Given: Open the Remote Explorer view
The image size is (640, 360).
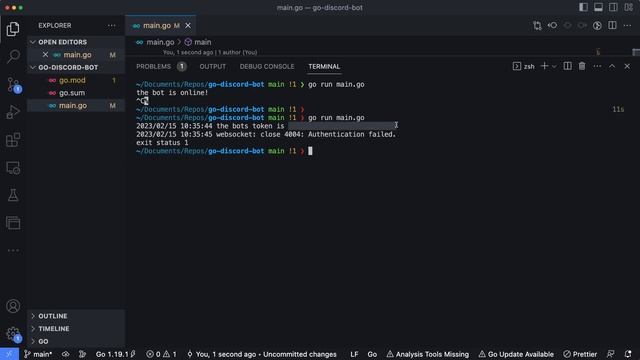Looking at the screenshot, I should click(13, 168).
